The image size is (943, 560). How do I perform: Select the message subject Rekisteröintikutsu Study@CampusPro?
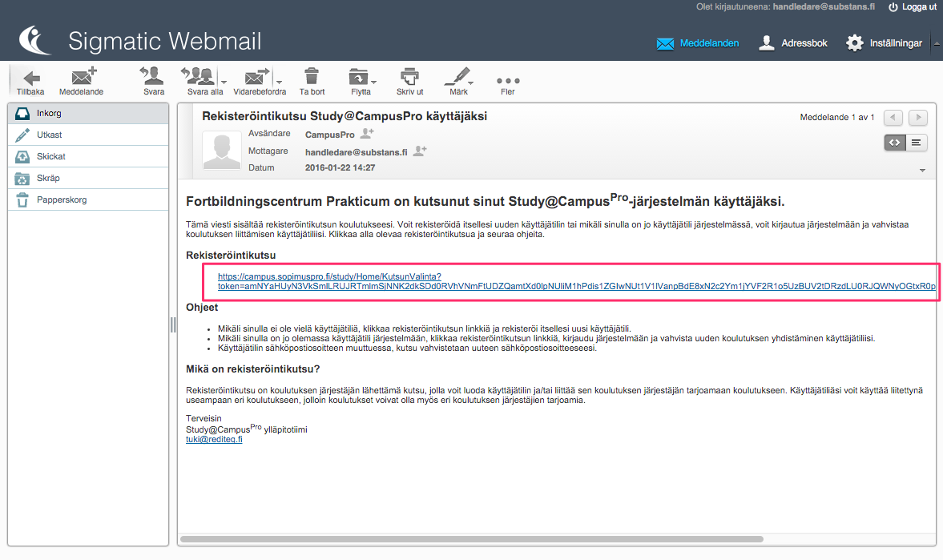point(345,116)
